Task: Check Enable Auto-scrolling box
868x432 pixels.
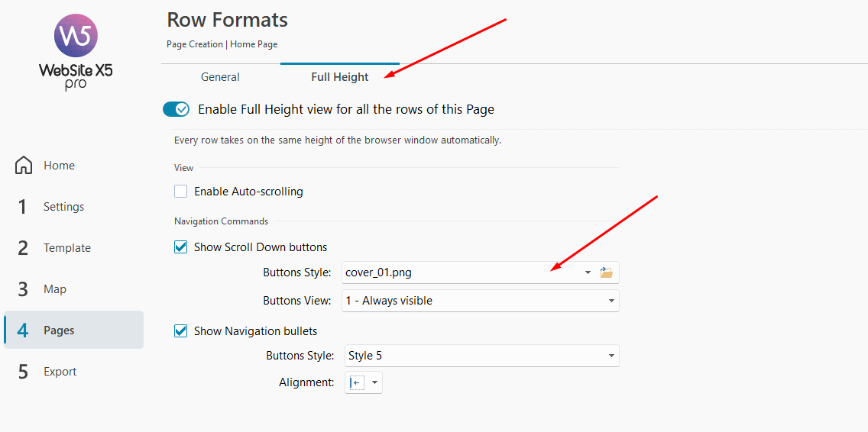Action: (180, 192)
